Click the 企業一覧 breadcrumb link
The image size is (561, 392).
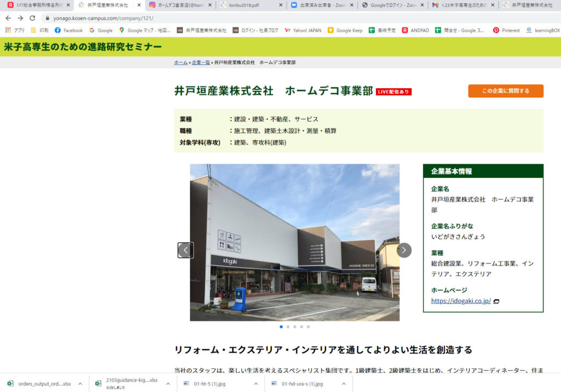coord(201,62)
